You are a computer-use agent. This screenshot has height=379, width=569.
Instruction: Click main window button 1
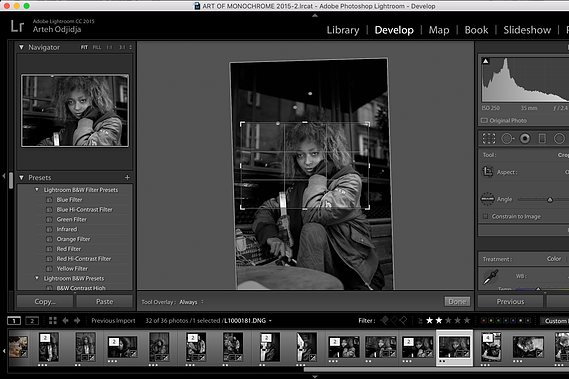pyautogui.click(x=14, y=321)
